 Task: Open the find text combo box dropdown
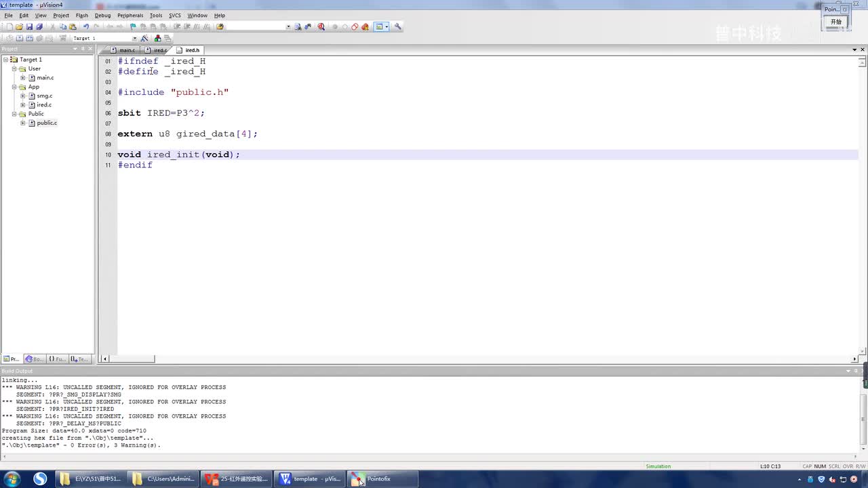point(288,27)
